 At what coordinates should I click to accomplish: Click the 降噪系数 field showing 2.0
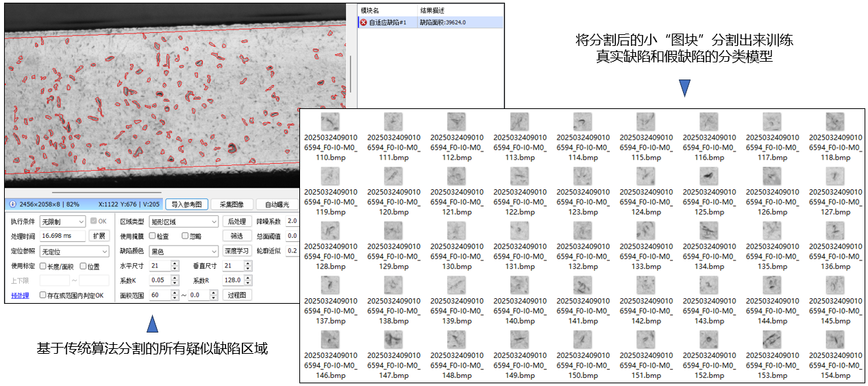click(x=292, y=221)
